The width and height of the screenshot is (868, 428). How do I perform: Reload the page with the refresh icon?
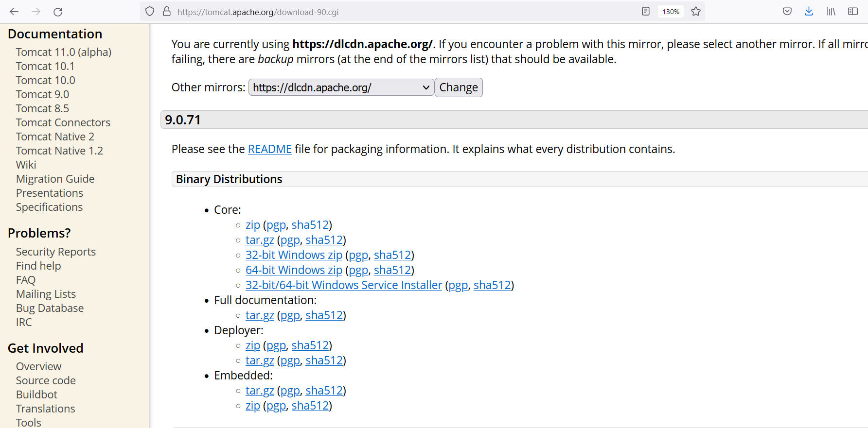click(x=58, y=12)
